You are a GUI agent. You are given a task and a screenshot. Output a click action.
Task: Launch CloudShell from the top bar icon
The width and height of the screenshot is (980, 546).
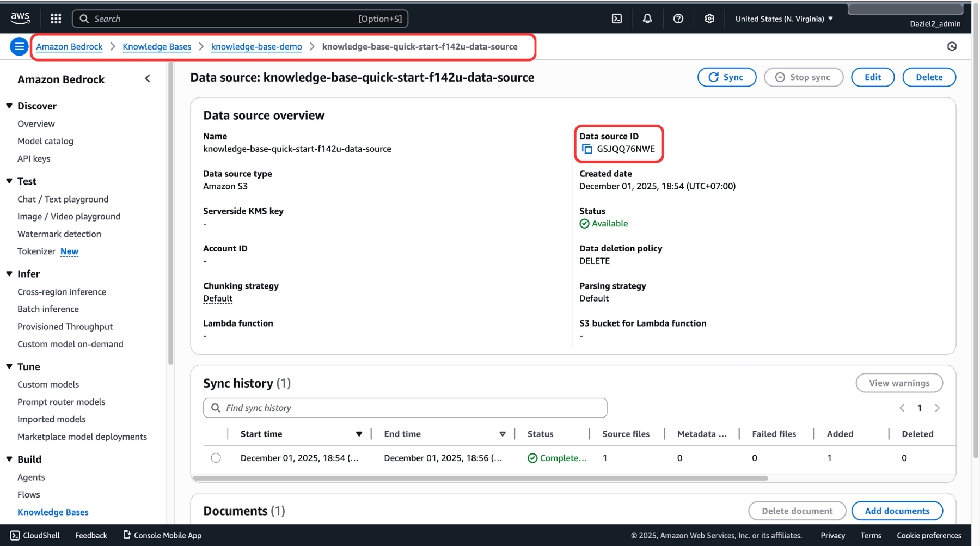[616, 19]
